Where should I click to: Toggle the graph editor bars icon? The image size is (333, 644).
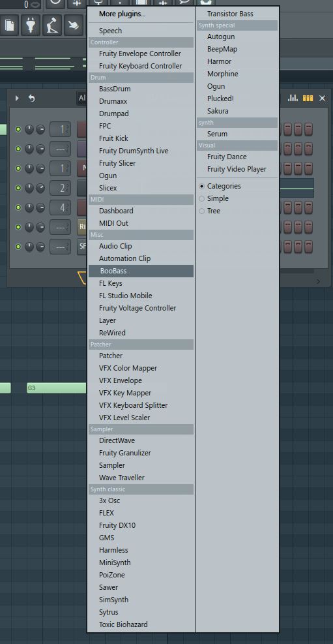293,98
